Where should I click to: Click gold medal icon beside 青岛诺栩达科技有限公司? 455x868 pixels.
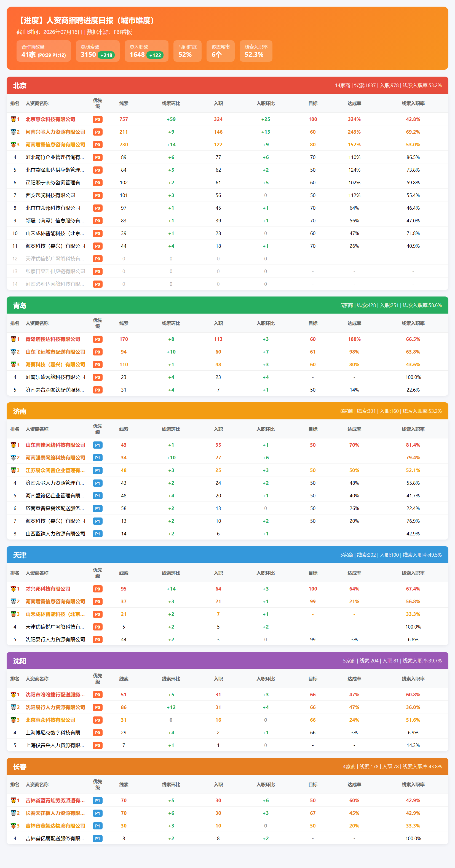pos(13,339)
